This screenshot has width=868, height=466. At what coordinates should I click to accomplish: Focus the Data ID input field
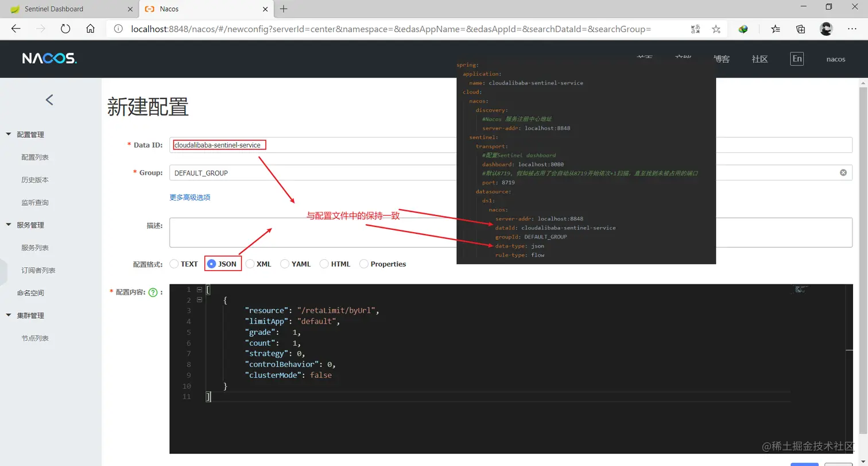[x=510, y=145]
